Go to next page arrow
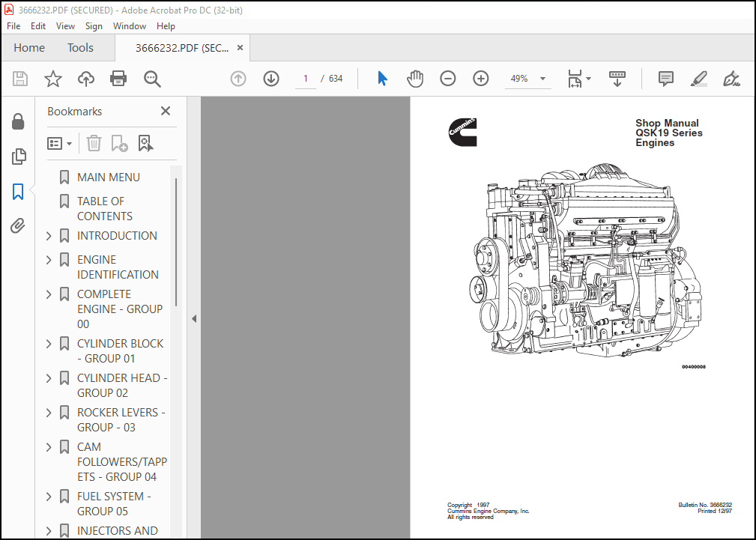Image resolution: width=756 pixels, height=540 pixels. pos(271,79)
